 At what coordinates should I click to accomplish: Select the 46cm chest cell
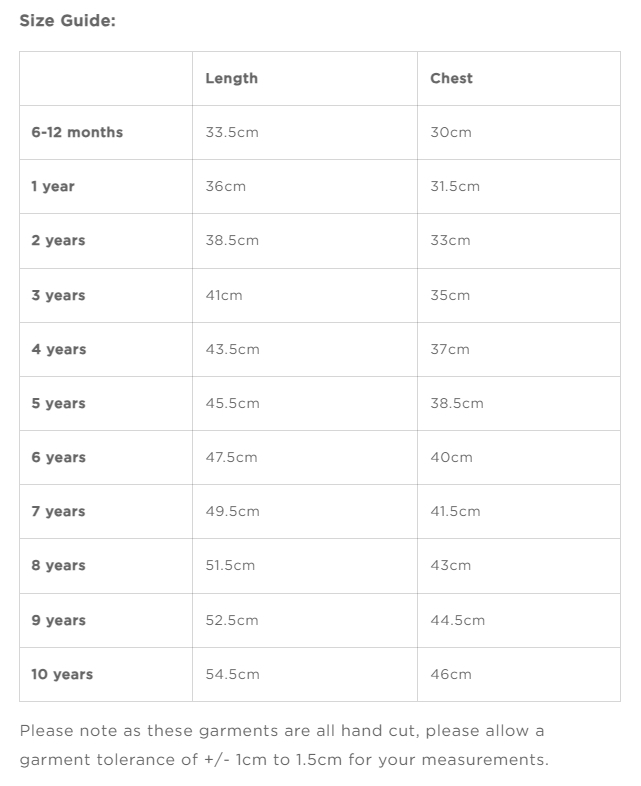point(450,674)
